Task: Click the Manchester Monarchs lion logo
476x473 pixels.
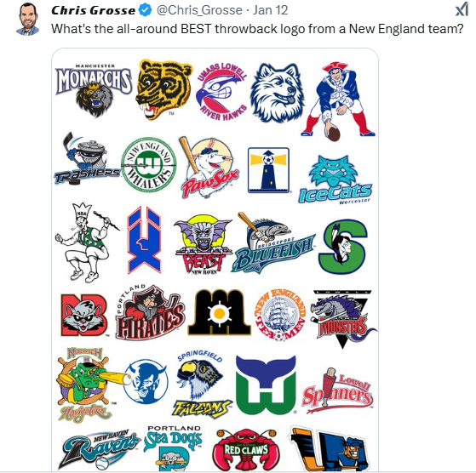Action: [x=94, y=91]
